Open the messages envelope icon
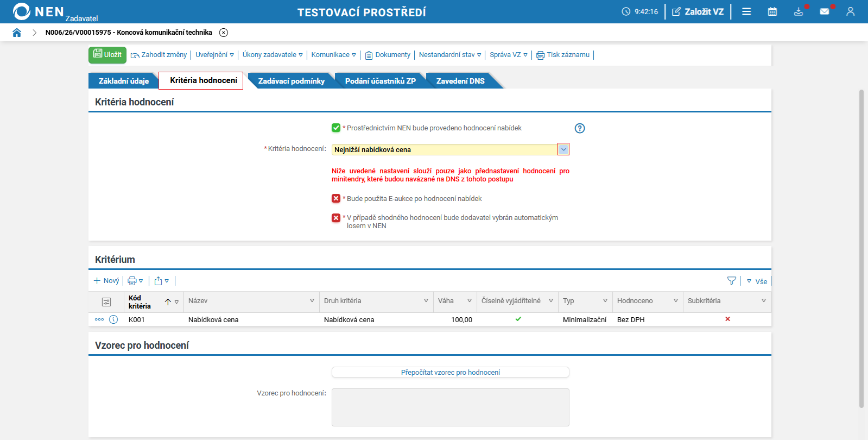Viewport: 868px width, 440px height. point(825,11)
